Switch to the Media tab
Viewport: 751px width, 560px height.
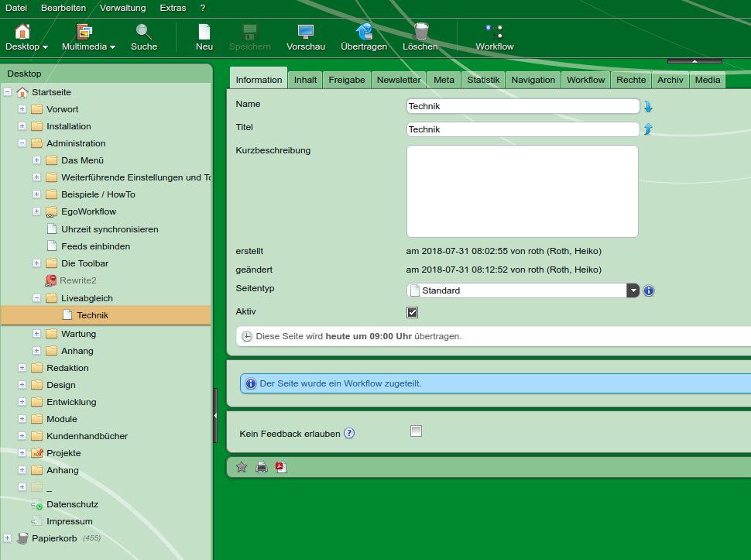coord(708,80)
